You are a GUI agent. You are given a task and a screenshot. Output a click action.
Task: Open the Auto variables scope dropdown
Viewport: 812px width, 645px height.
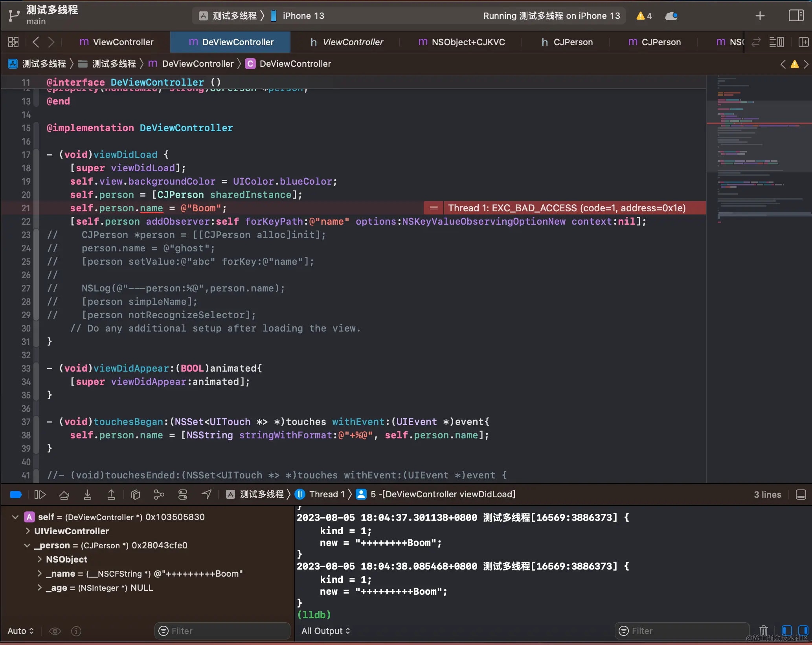point(21,631)
